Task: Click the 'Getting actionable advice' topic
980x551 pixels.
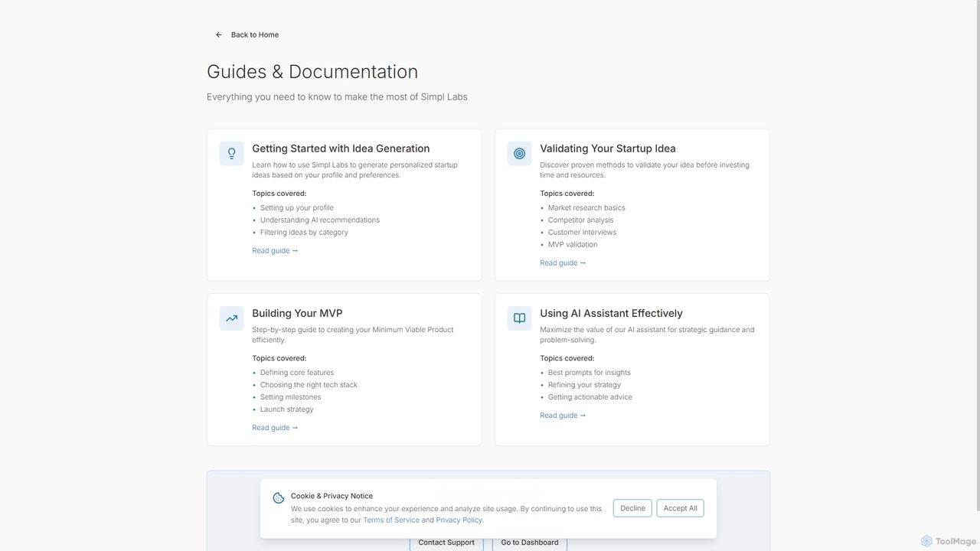Action: pos(590,397)
